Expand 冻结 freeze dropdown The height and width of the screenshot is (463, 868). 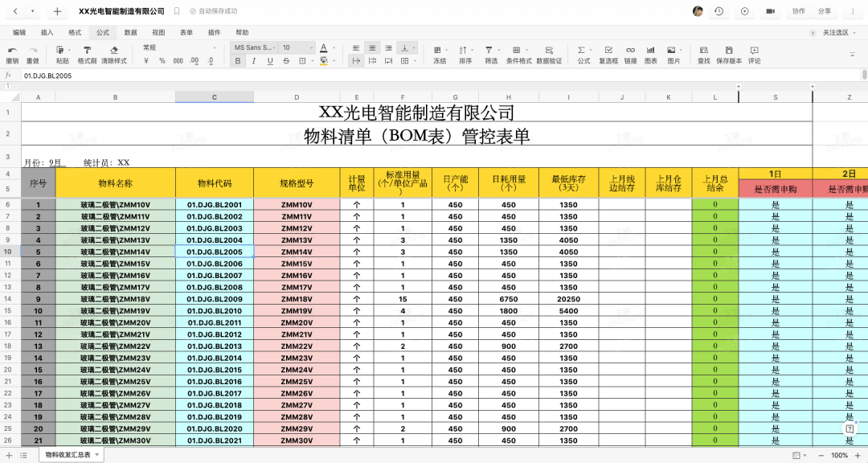[x=446, y=51]
